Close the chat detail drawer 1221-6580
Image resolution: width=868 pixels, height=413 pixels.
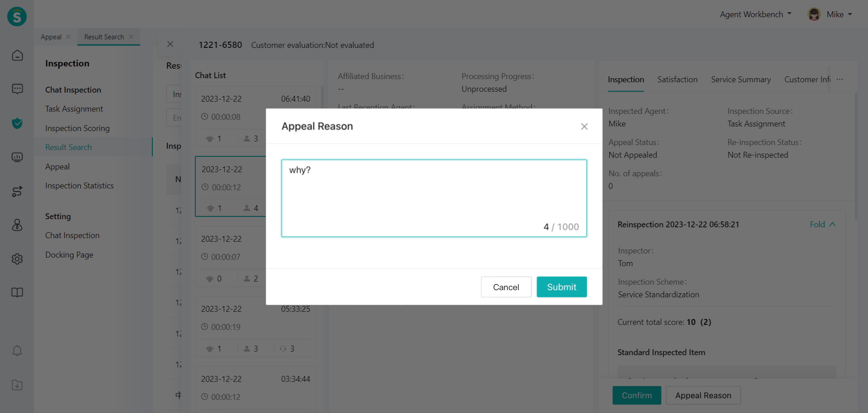pyautogui.click(x=170, y=44)
